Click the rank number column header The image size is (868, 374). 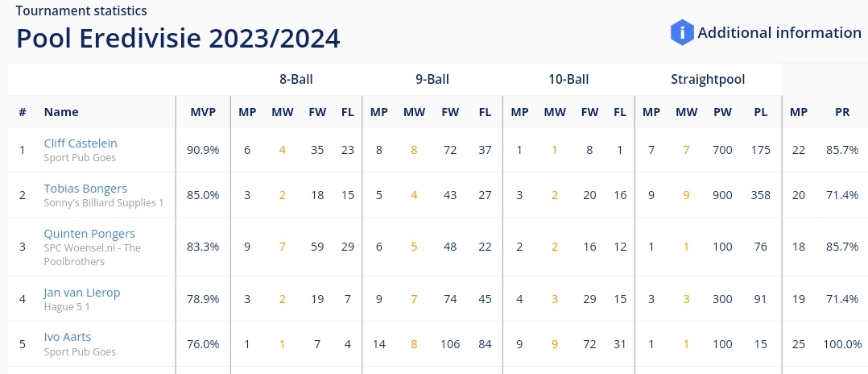(23, 112)
